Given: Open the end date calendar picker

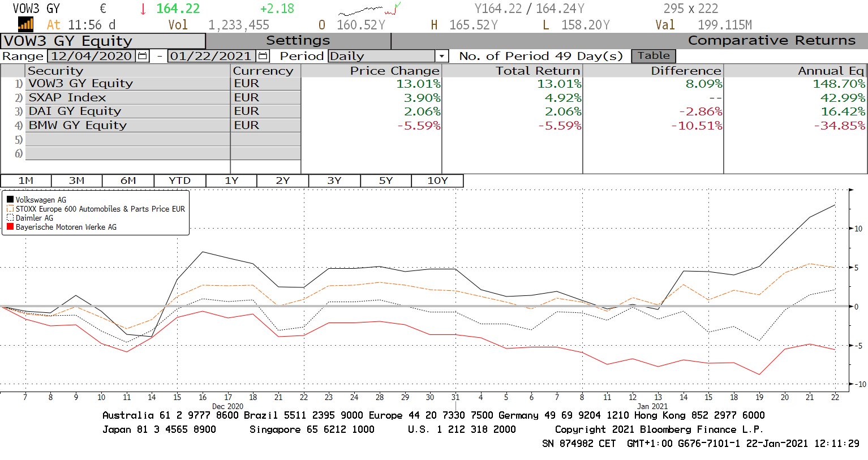Looking at the screenshot, I should (x=263, y=56).
